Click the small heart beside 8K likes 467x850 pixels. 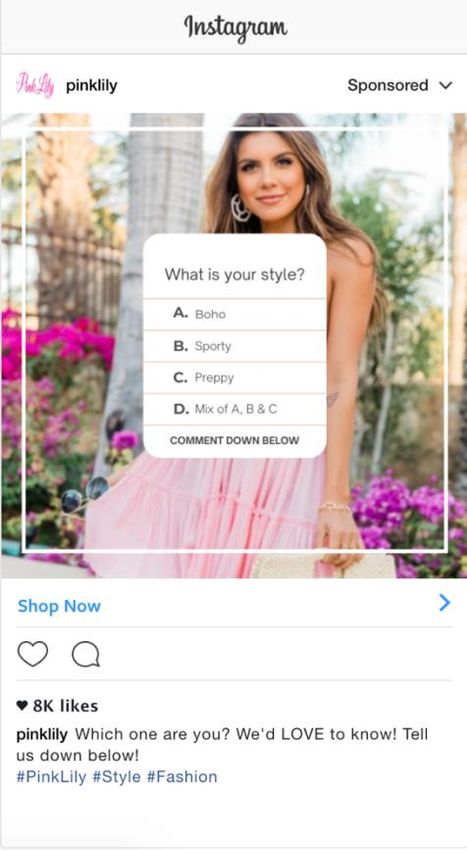tap(22, 705)
